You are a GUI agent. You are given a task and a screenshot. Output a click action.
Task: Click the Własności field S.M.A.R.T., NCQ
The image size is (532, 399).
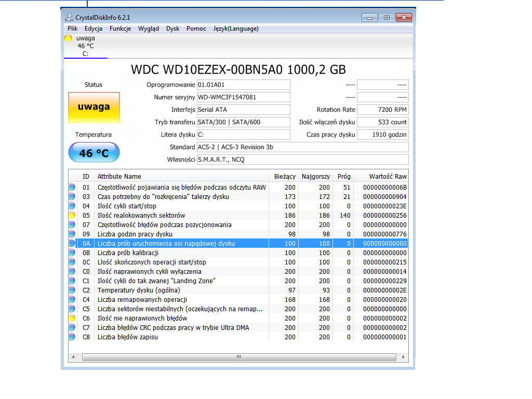(x=303, y=159)
